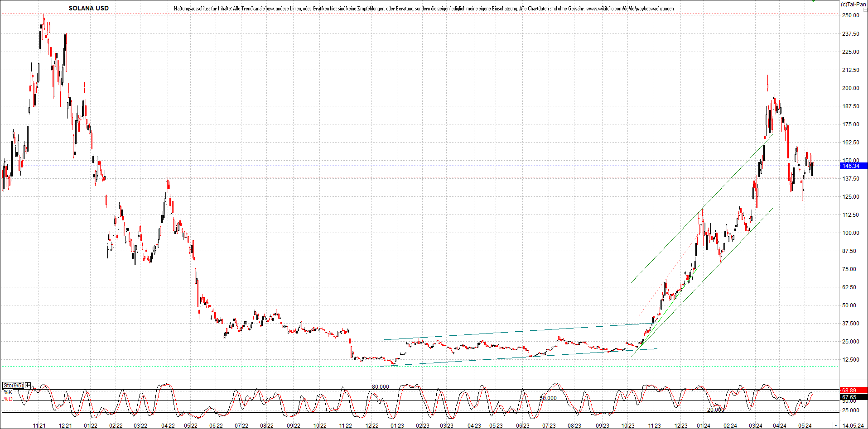Click the 11|21 date axis label
Viewport: 868px width, 429px height.
(x=39, y=426)
